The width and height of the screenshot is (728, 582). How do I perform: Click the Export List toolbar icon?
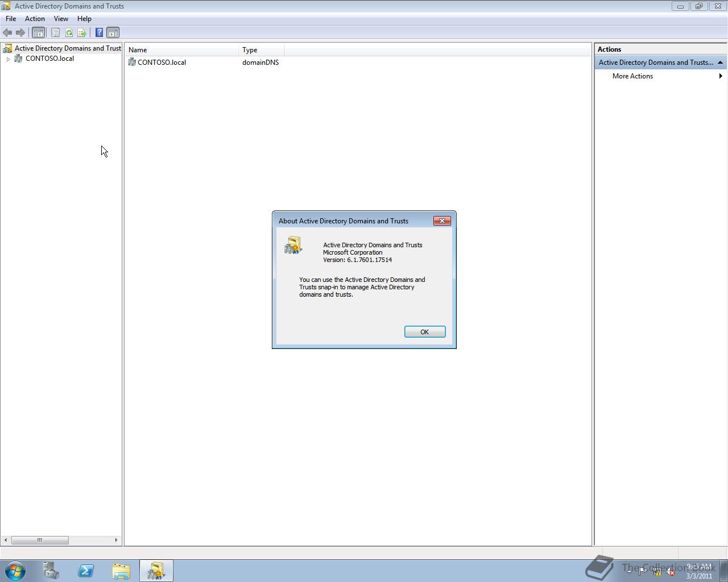pyautogui.click(x=82, y=33)
